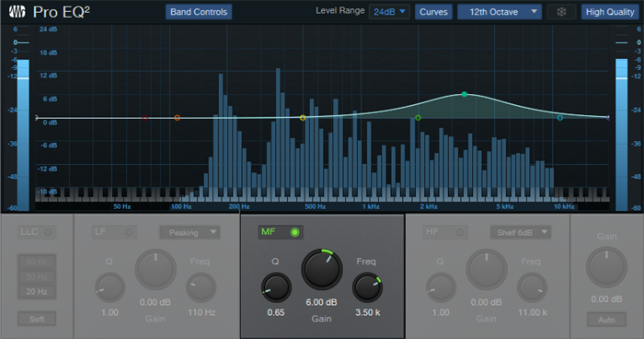This screenshot has width=644, height=339.
Task: Select the white node at curve's left end
Action: pyautogui.click(x=37, y=118)
